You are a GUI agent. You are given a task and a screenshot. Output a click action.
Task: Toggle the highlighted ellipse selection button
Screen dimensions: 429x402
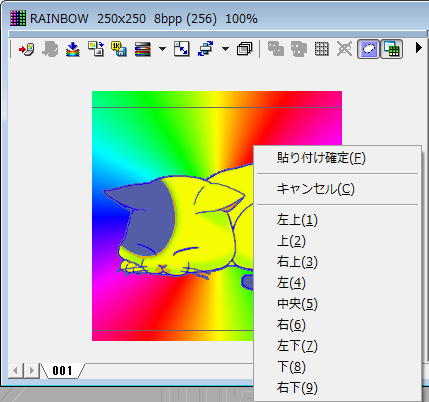(368, 49)
